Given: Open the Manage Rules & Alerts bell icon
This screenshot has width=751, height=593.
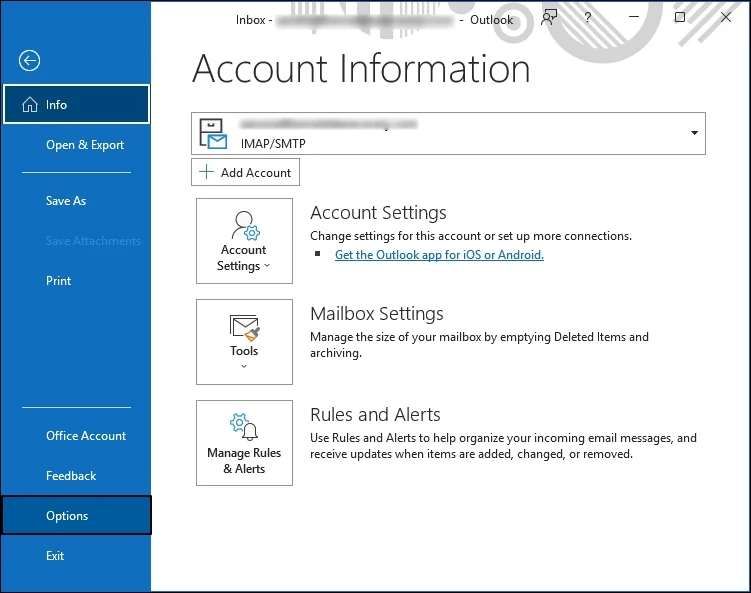Looking at the screenshot, I should [x=244, y=427].
